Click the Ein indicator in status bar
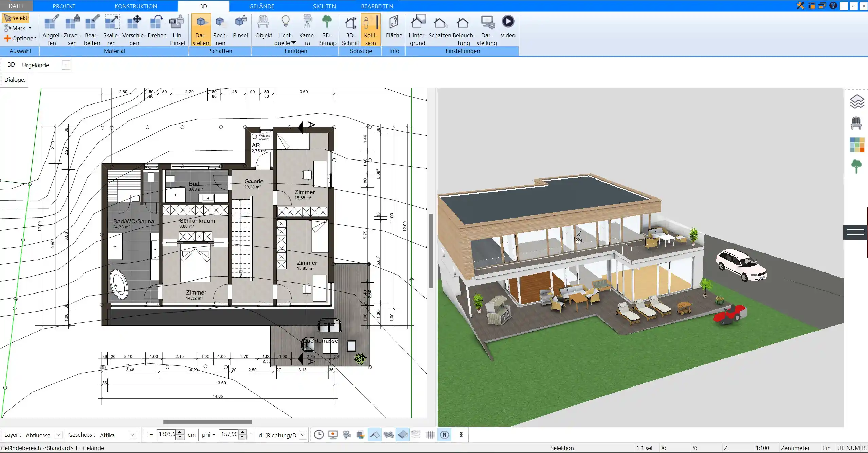Image resolution: width=868 pixels, height=453 pixels. (x=827, y=448)
